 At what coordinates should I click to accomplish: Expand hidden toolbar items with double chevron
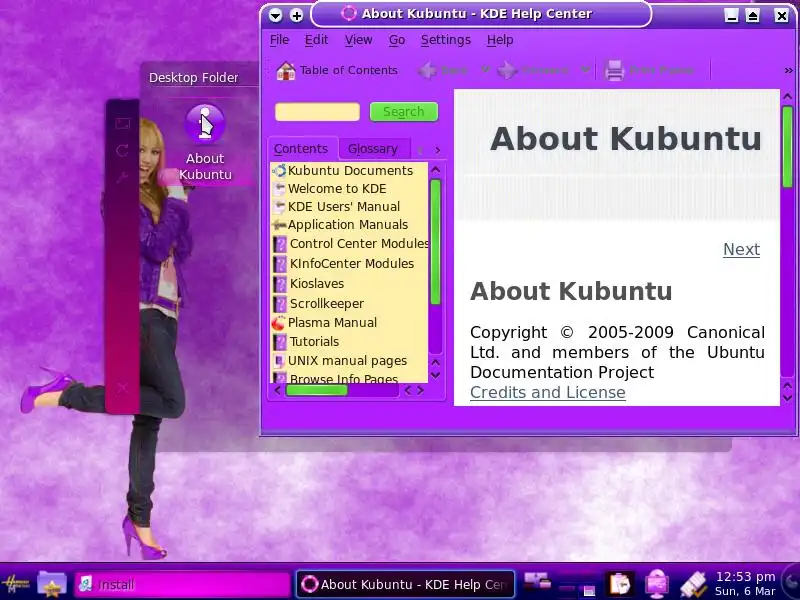pos(789,70)
